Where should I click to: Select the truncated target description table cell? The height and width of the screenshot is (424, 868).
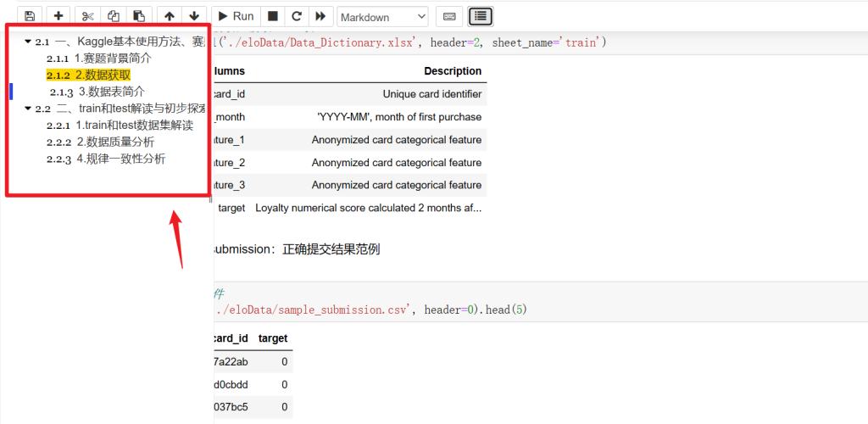pos(370,208)
